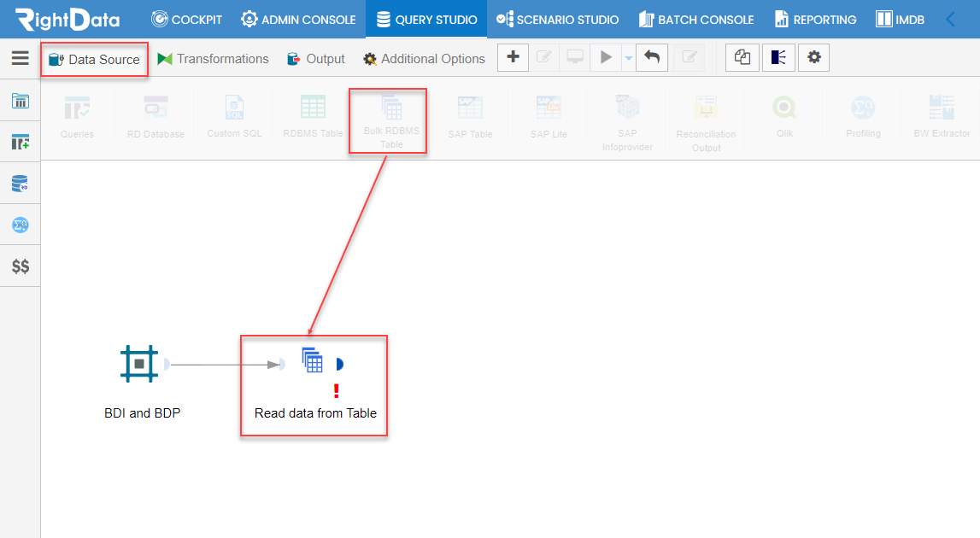Open the Additional Options tab
Viewport: 980px width, 538px height.
(425, 59)
